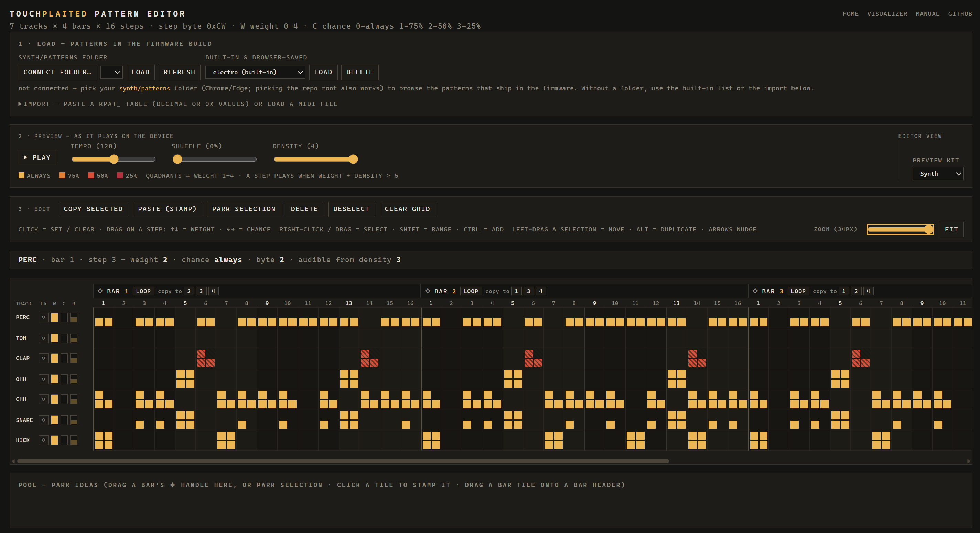Toggle the CHH track lock (LK)

coord(43,399)
